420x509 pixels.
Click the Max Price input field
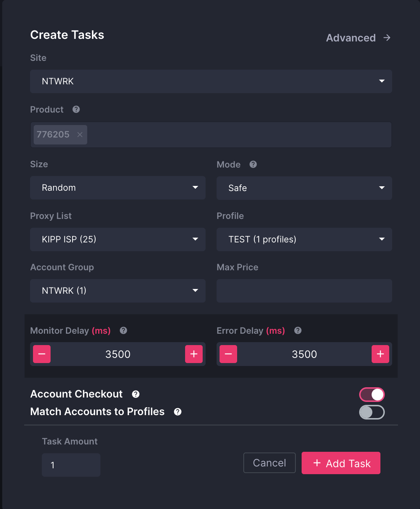(x=304, y=291)
